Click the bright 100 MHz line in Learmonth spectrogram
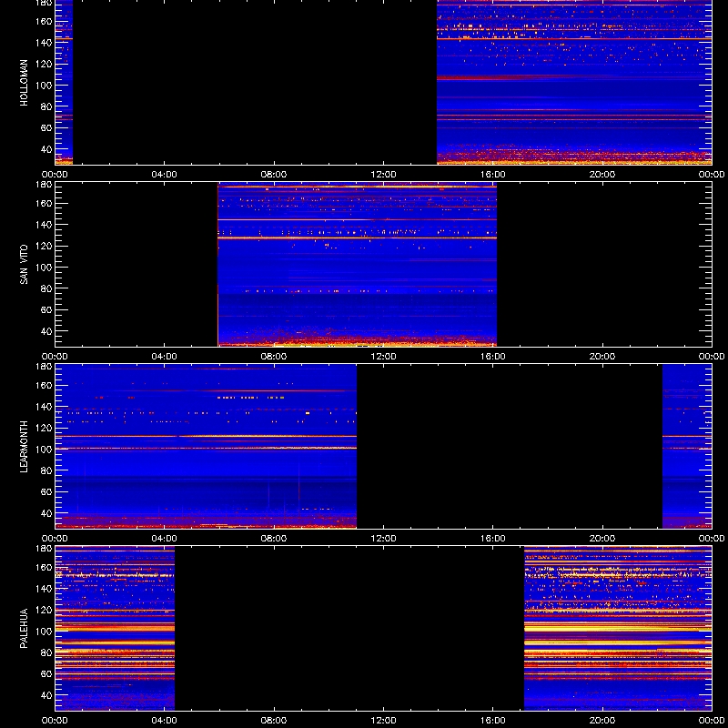The height and width of the screenshot is (728, 728). click(x=206, y=448)
